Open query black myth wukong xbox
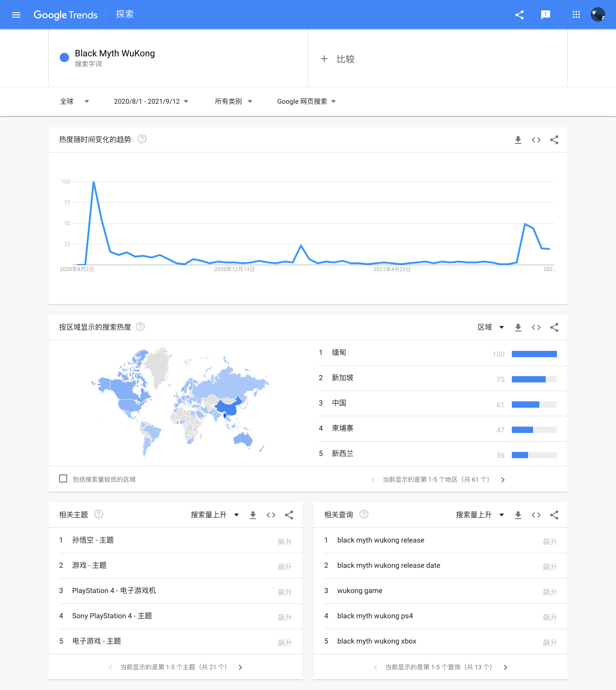Screen dimensions: 616x690 click(x=377, y=641)
